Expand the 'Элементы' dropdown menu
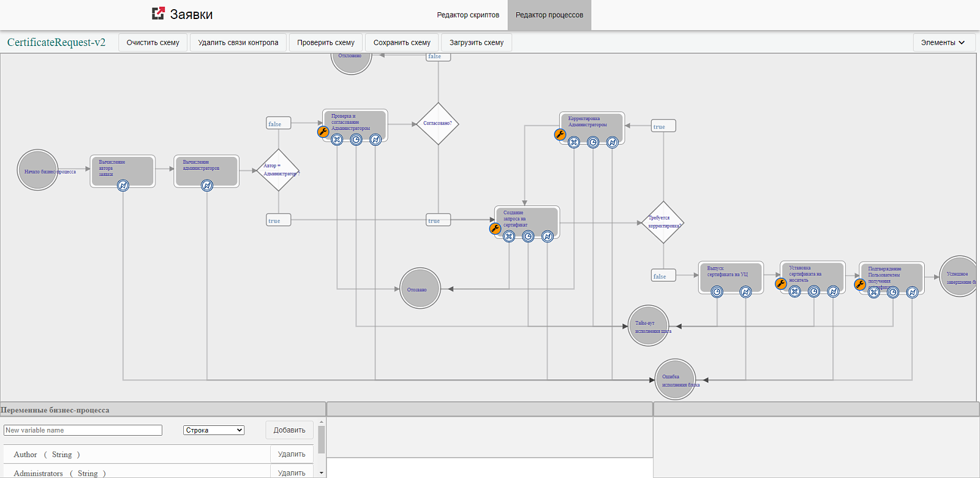 pos(943,42)
